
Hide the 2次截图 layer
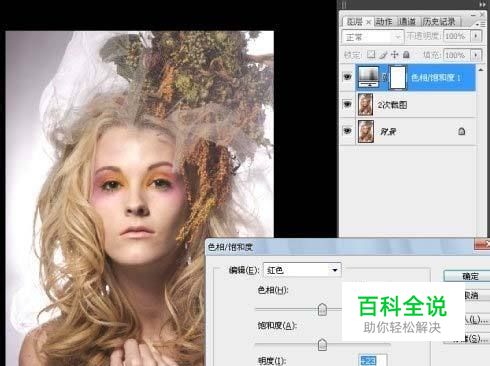pos(347,105)
